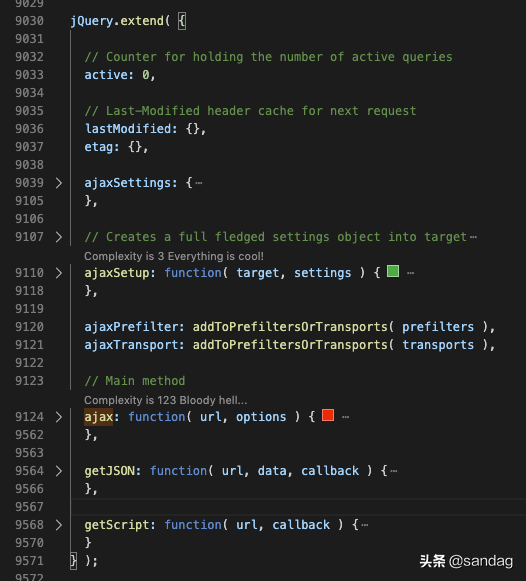Click the 'transports' argument
The width and height of the screenshot is (526, 581).
click(438, 345)
